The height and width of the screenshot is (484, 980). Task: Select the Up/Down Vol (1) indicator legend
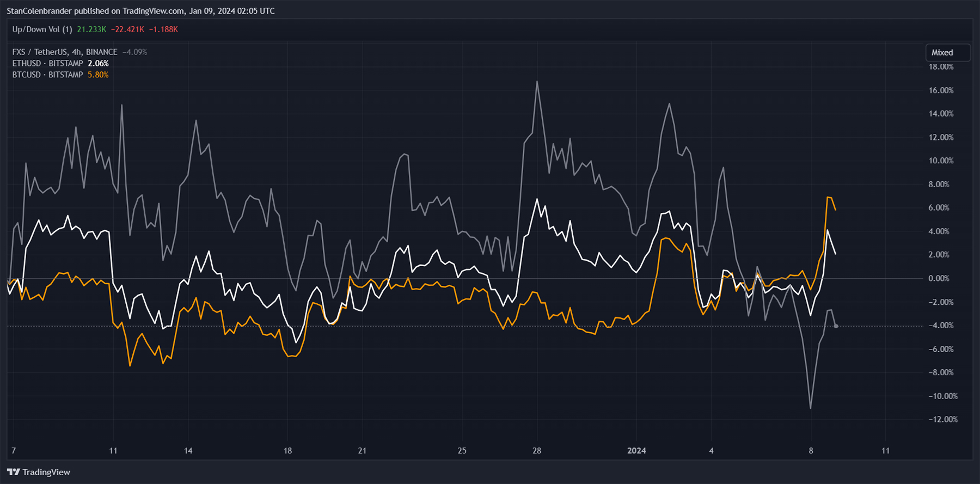pos(42,29)
